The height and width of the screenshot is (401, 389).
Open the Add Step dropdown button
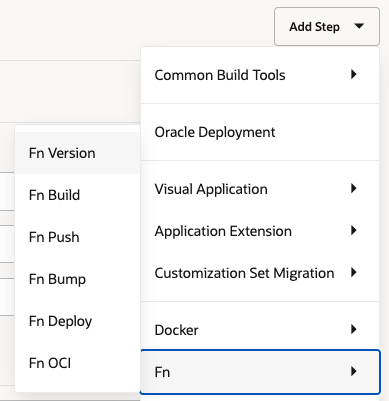[327, 27]
